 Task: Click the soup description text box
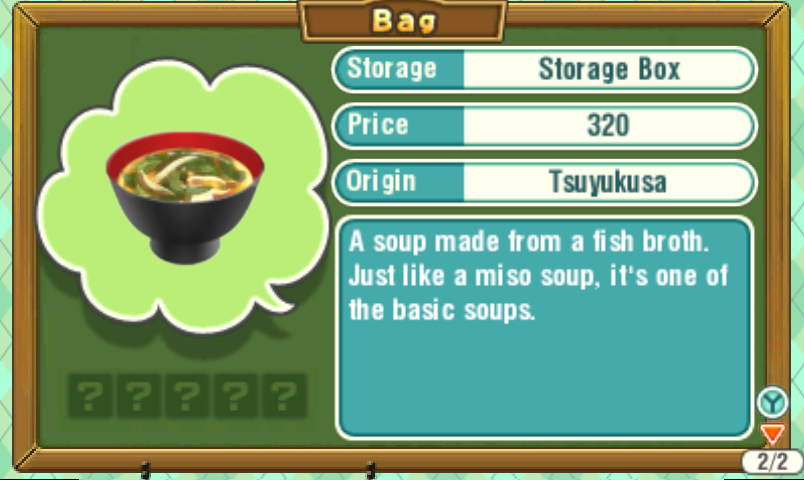pos(544,328)
